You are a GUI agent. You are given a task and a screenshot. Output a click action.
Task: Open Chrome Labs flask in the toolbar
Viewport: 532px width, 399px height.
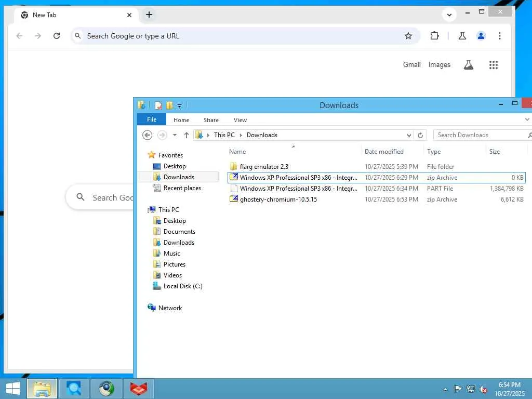(x=462, y=36)
